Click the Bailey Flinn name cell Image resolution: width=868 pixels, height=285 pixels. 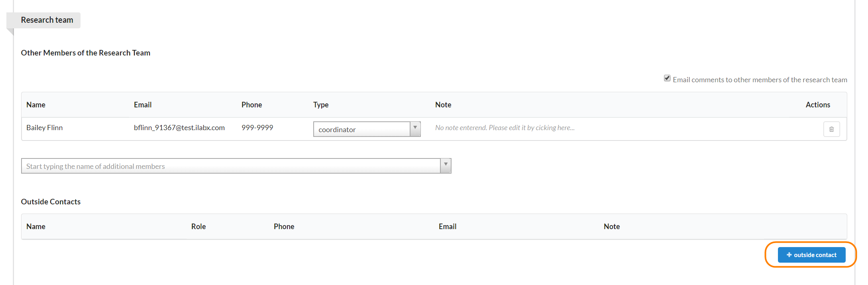(x=45, y=128)
